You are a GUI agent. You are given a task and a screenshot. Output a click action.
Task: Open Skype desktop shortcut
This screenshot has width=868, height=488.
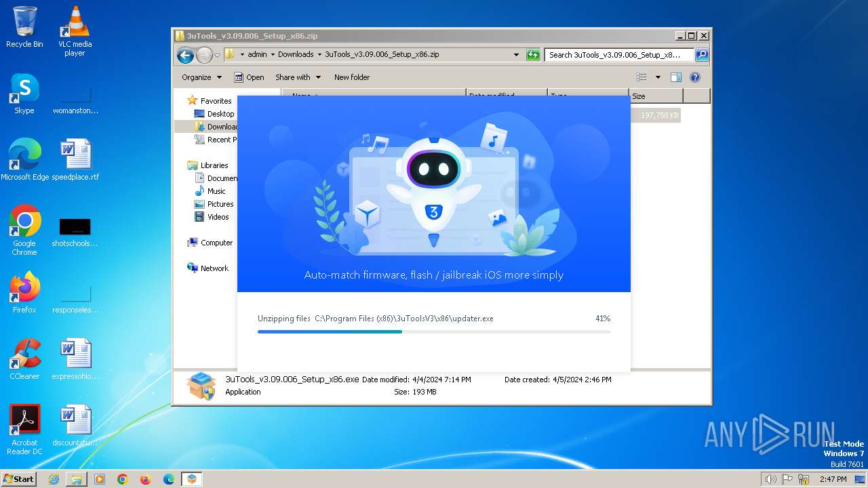[24, 94]
